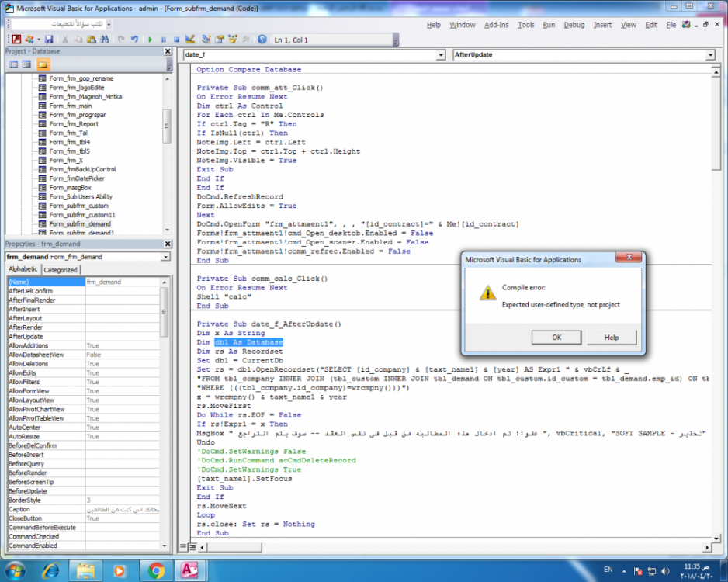Switch to the Categorized properties tab
728x582 pixels.
61,269
